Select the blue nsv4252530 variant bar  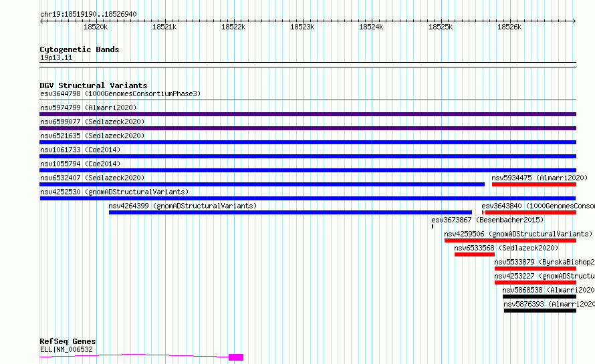[308, 198]
